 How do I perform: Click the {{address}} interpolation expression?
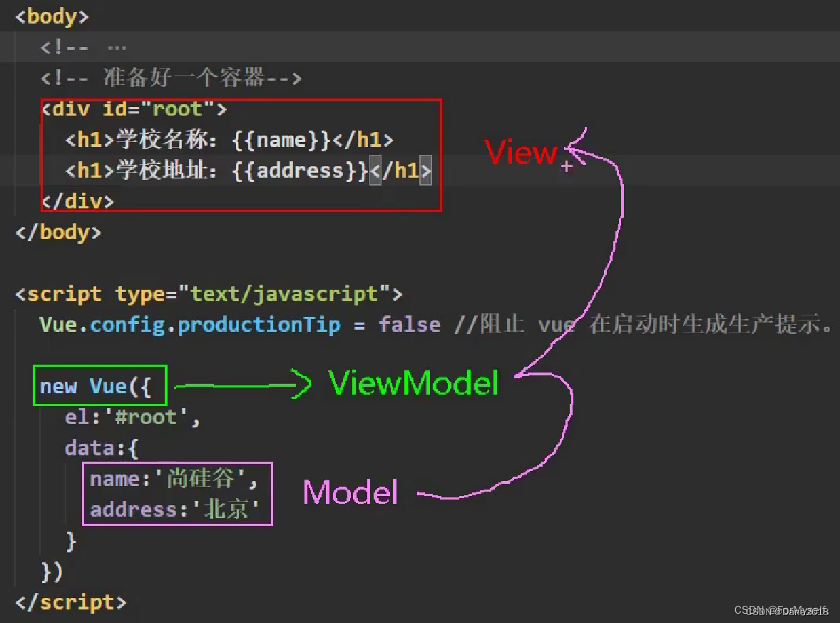tap(300, 171)
